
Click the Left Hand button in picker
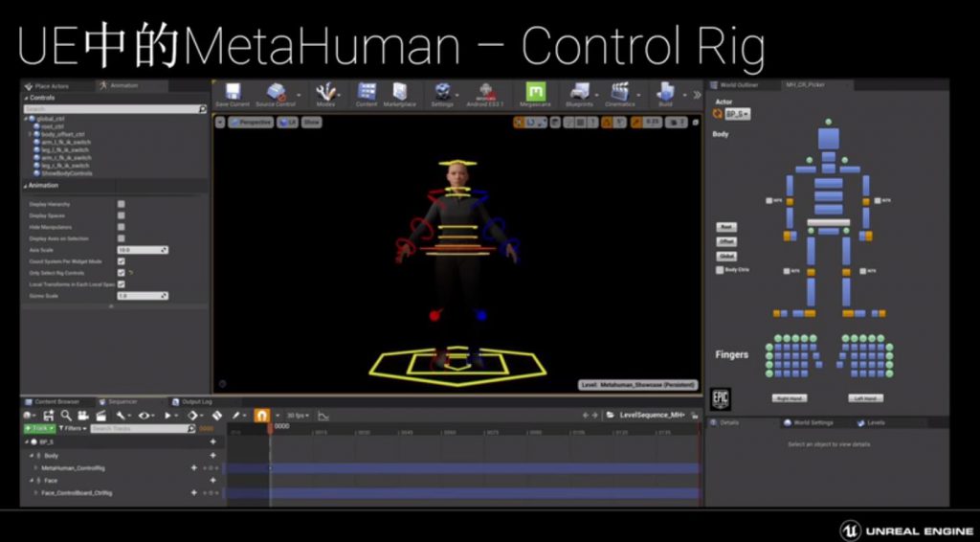(865, 398)
